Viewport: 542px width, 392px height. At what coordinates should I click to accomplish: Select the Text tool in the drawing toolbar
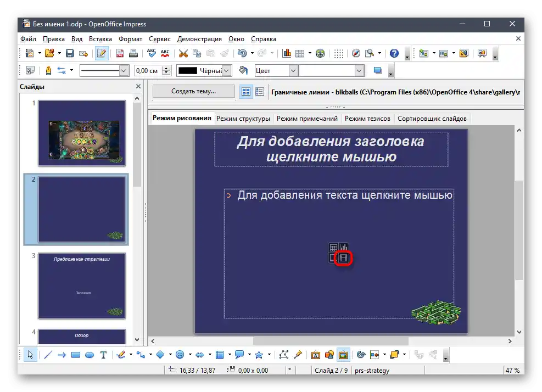(103, 355)
